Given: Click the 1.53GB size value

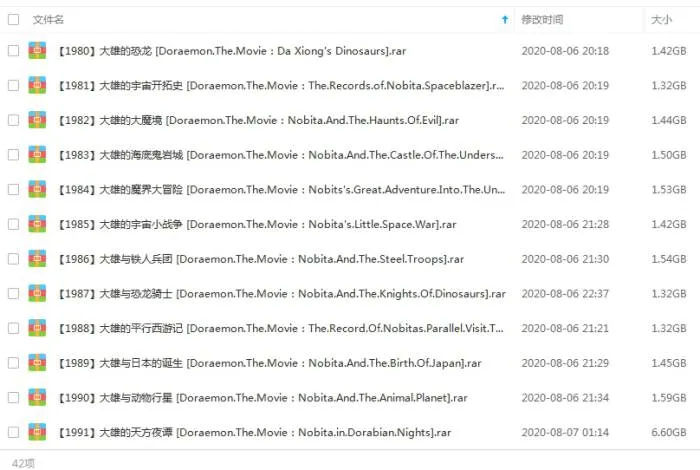Looking at the screenshot, I should tap(669, 190).
